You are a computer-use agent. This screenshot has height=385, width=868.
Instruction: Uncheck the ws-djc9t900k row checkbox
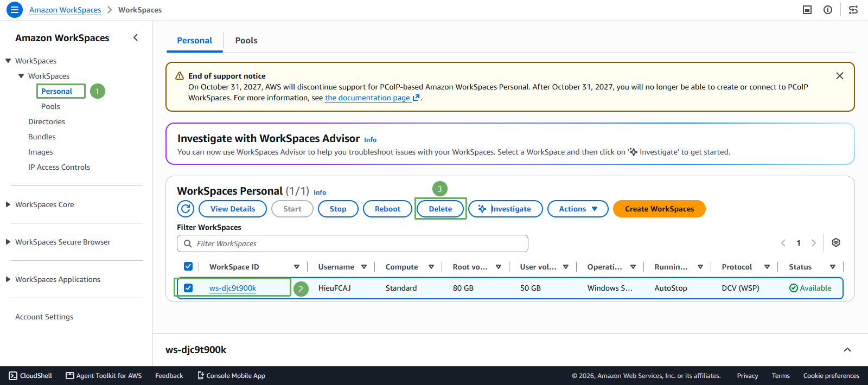coord(188,288)
